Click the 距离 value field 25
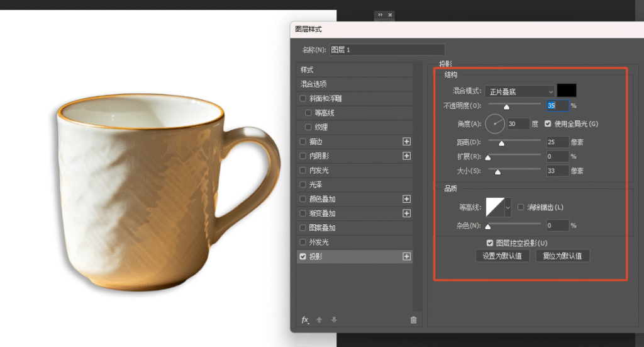The height and width of the screenshot is (347, 644). pyautogui.click(x=557, y=142)
